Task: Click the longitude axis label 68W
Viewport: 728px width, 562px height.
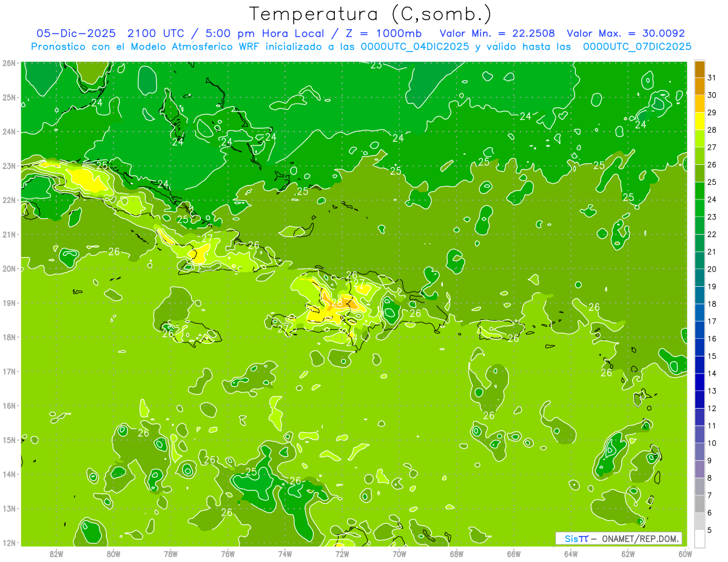Action: pos(456,554)
